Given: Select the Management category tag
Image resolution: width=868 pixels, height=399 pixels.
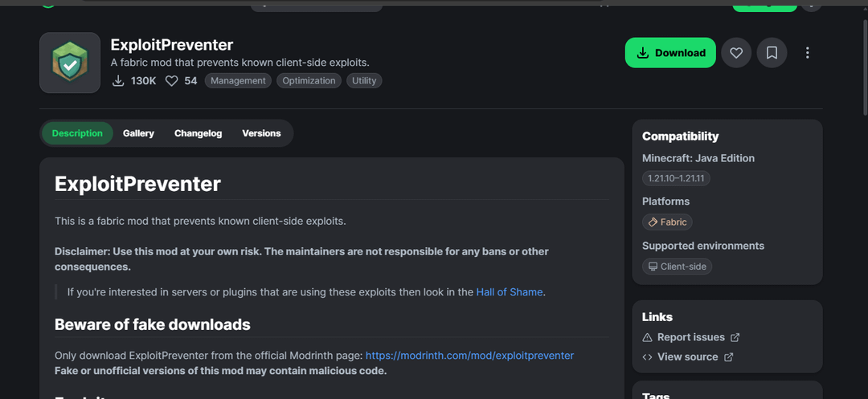Looking at the screenshot, I should point(238,81).
